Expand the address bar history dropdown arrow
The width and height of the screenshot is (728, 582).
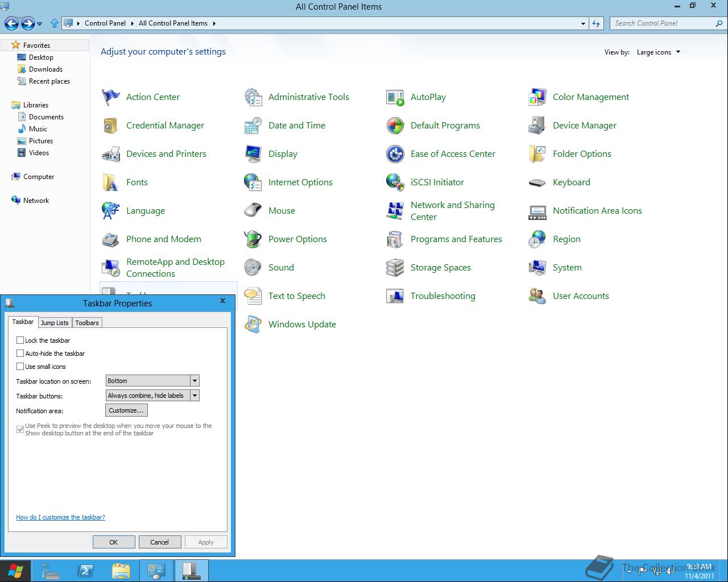(x=583, y=24)
